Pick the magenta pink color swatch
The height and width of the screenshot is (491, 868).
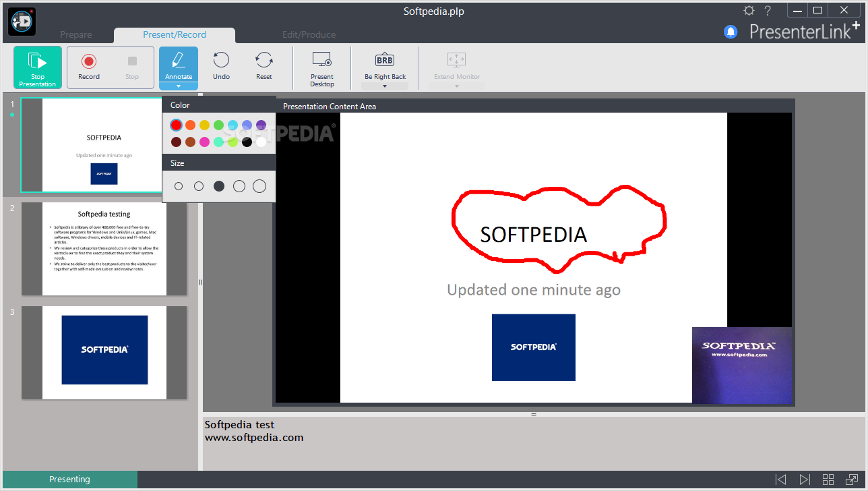(204, 142)
